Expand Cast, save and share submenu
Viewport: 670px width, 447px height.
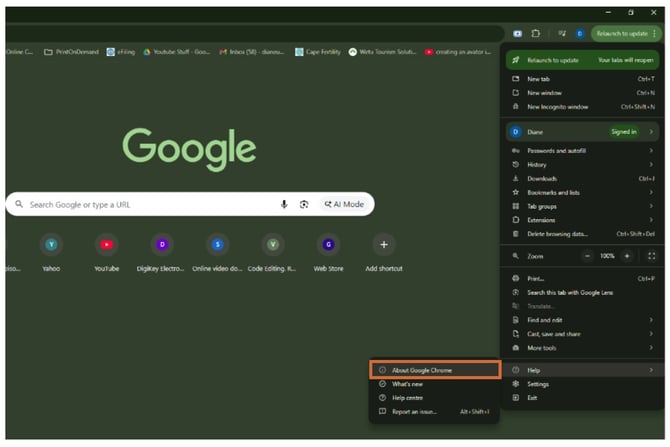click(582, 334)
